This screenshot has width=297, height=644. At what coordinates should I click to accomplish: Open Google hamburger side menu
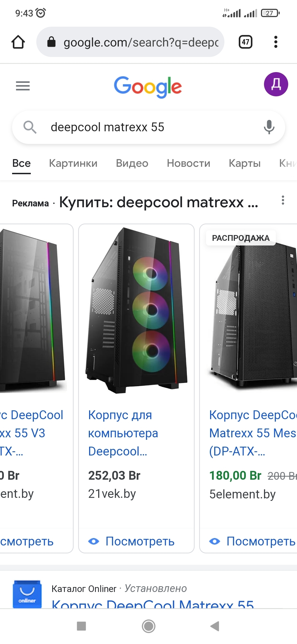tap(23, 86)
